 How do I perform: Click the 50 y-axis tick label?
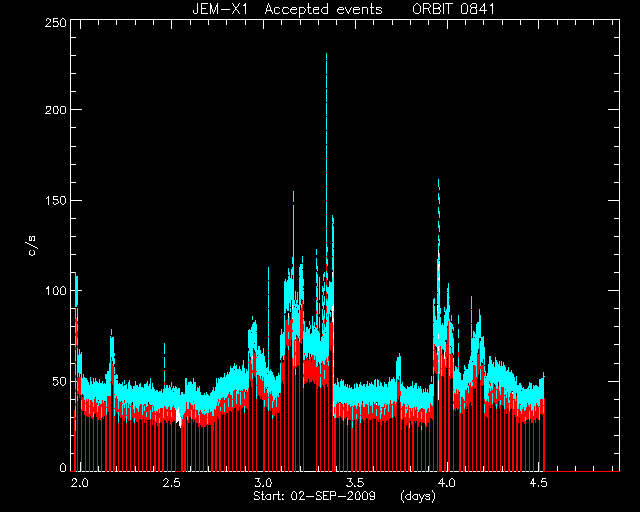click(x=59, y=381)
